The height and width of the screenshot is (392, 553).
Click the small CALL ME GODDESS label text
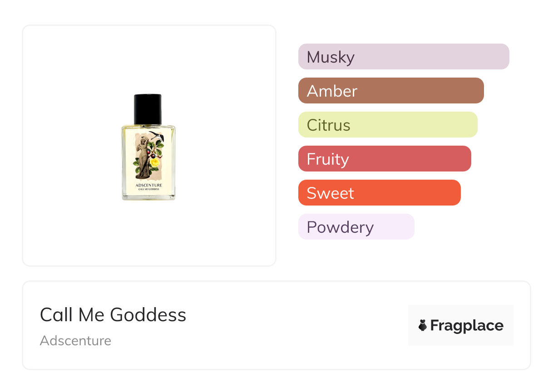[x=148, y=189]
